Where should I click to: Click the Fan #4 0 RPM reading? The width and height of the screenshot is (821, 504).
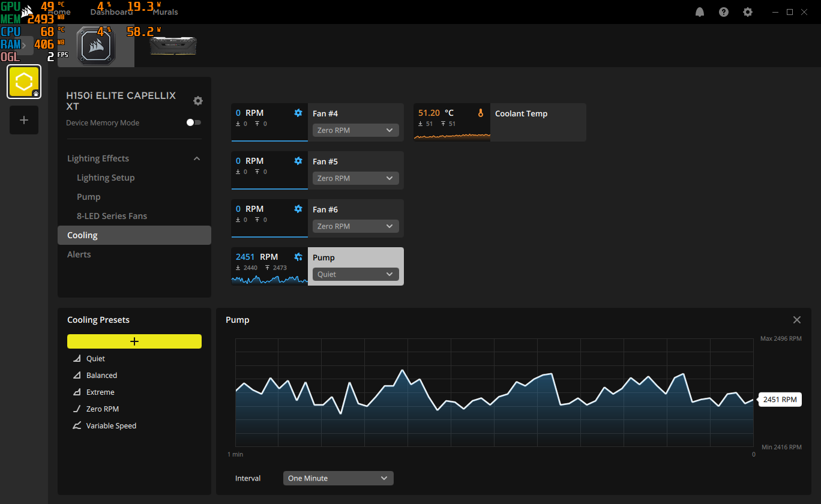click(x=250, y=113)
